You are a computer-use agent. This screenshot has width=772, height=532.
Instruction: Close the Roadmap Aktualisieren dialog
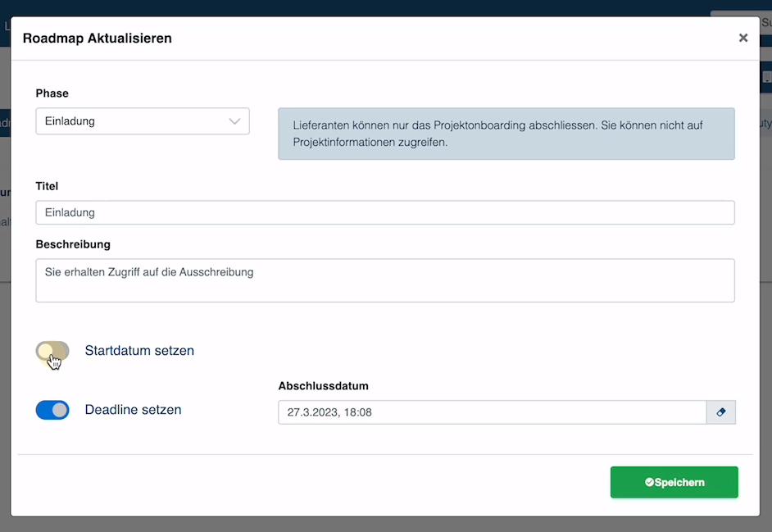[742, 38]
